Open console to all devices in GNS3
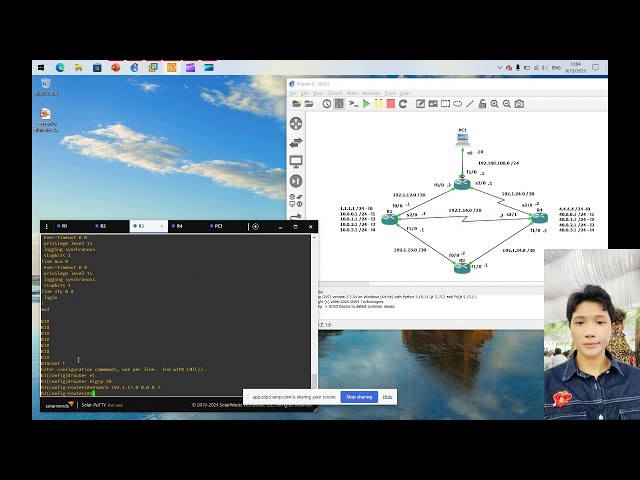Screen dimensions: 640x480 pos(353,104)
